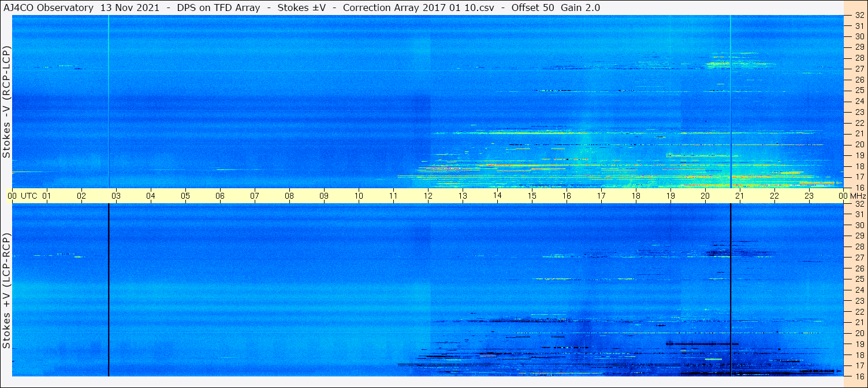Select the 12 hour tick on time axis
The height and width of the screenshot is (388, 868).
[x=428, y=196]
